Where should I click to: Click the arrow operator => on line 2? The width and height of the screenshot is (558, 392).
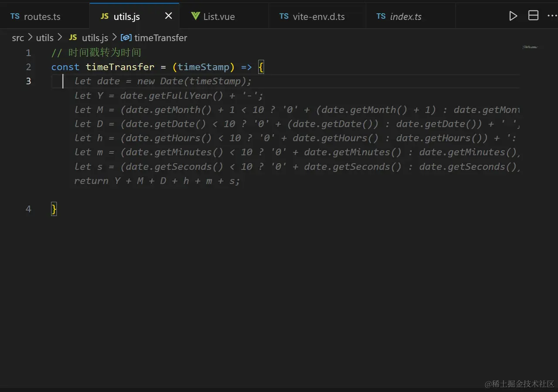coord(246,67)
